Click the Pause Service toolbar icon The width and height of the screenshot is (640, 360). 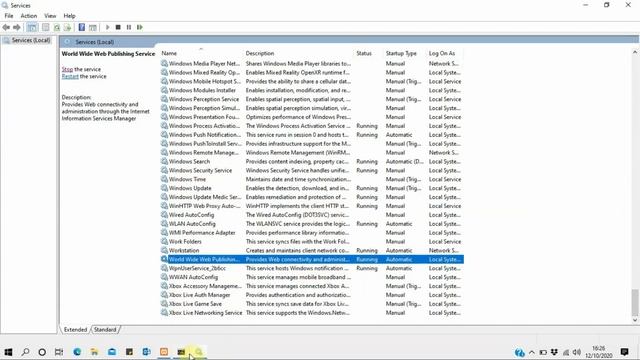(129, 27)
